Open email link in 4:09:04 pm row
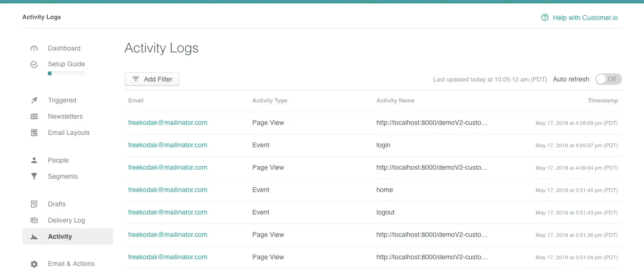 pyautogui.click(x=168, y=168)
